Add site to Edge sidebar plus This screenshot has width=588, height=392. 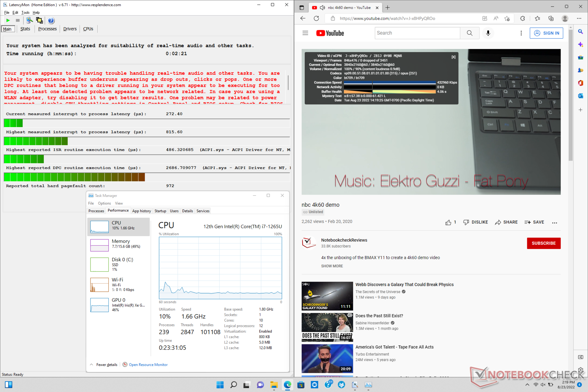point(580,110)
